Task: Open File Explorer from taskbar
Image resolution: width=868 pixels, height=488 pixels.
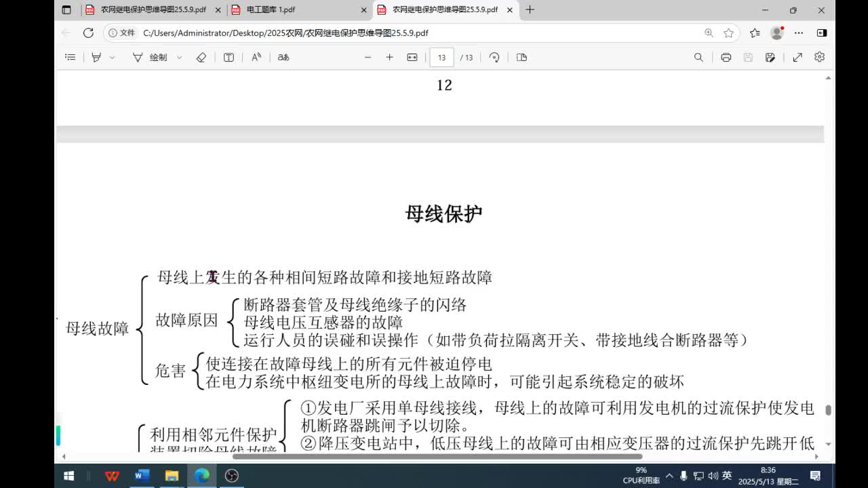Action: point(172,476)
